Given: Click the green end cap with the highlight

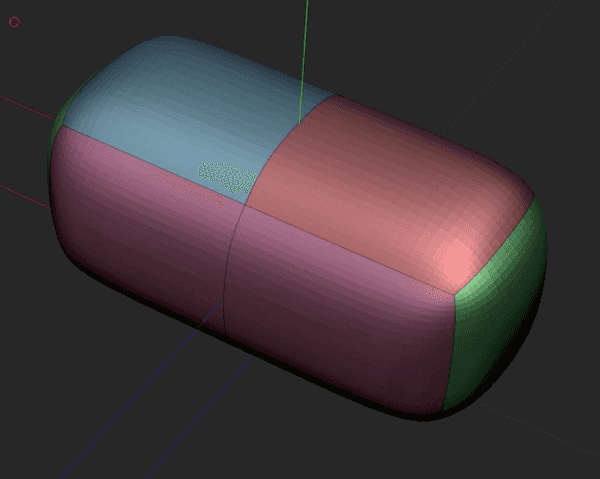Looking at the screenshot, I should click(x=497, y=306).
